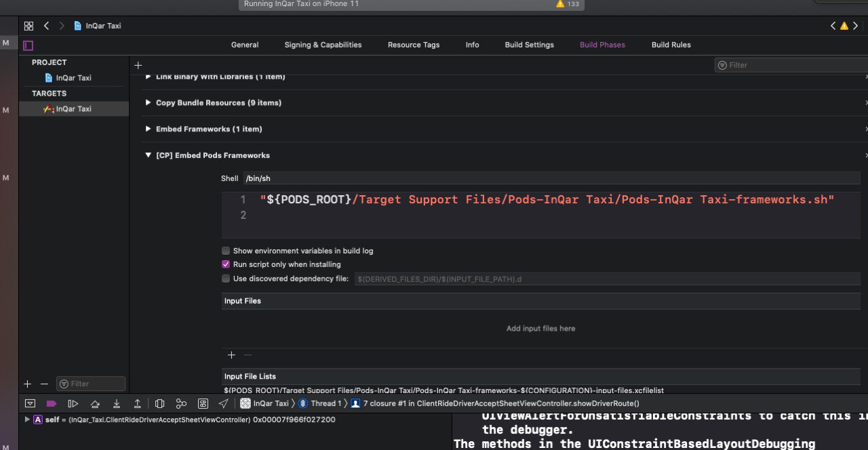Expand Embed Frameworks phase
This screenshot has height=450, width=868.
coord(149,129)
